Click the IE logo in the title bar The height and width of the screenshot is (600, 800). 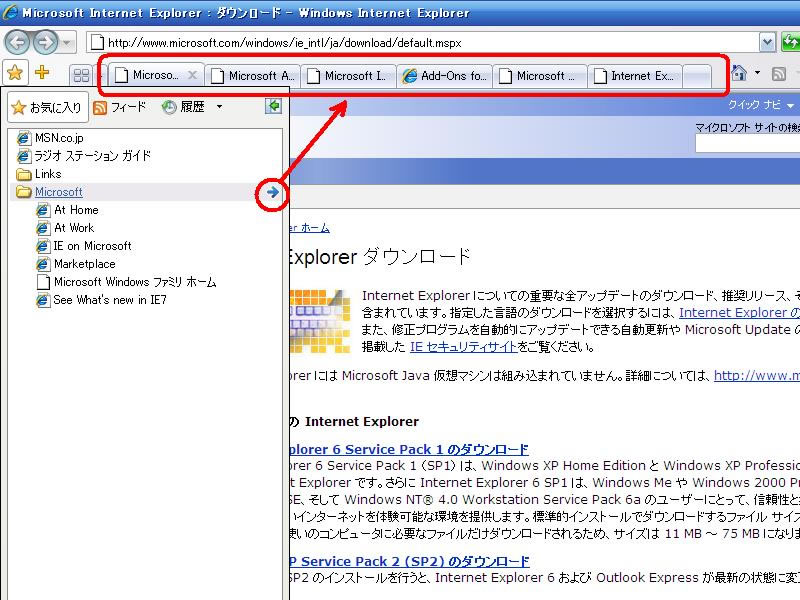point(10,12)
